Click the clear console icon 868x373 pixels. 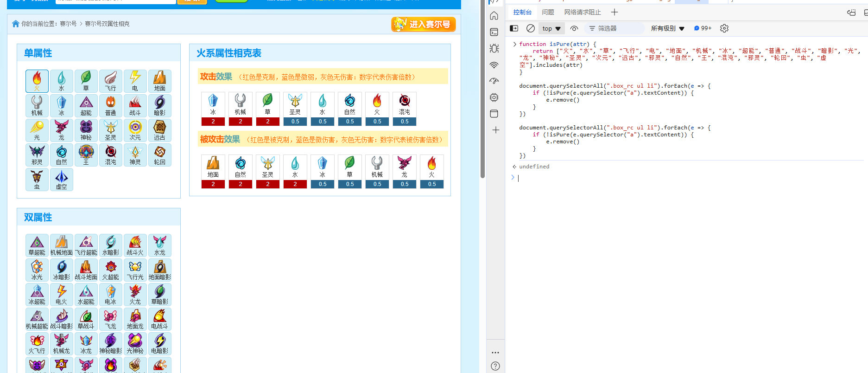pos(531,28)
